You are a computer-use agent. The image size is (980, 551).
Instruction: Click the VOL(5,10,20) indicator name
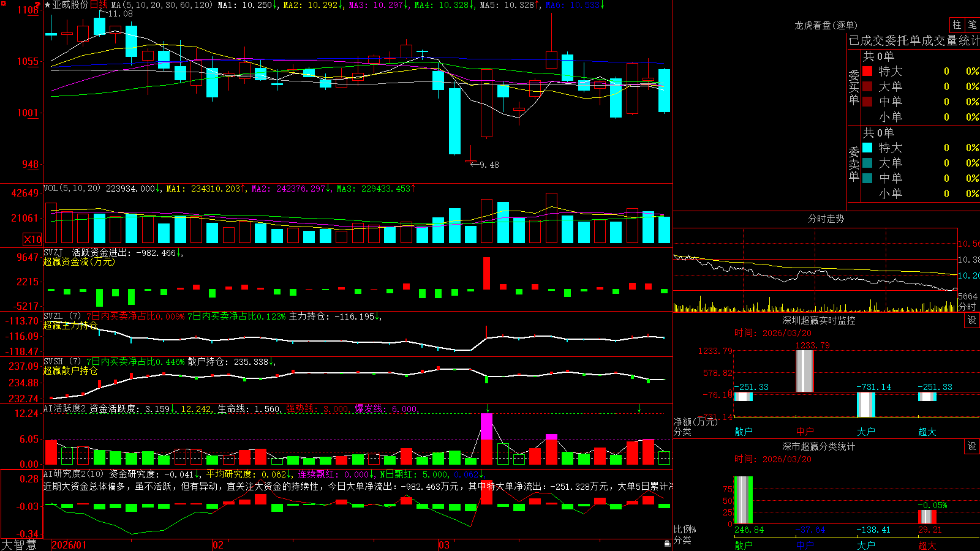point(72,188)
